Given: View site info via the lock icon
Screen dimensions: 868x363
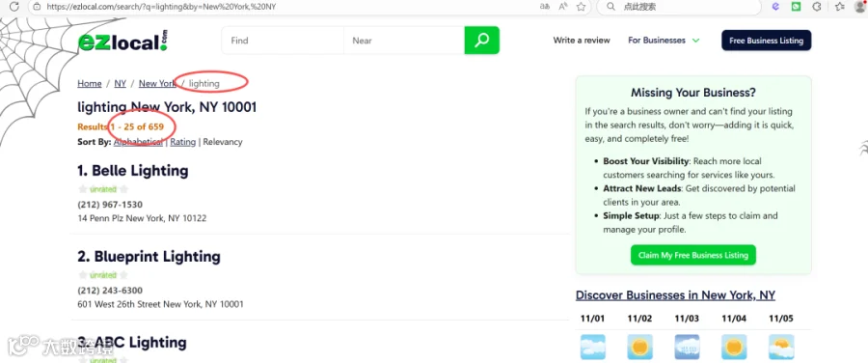Looking at the screenshot, I should 37,7.
